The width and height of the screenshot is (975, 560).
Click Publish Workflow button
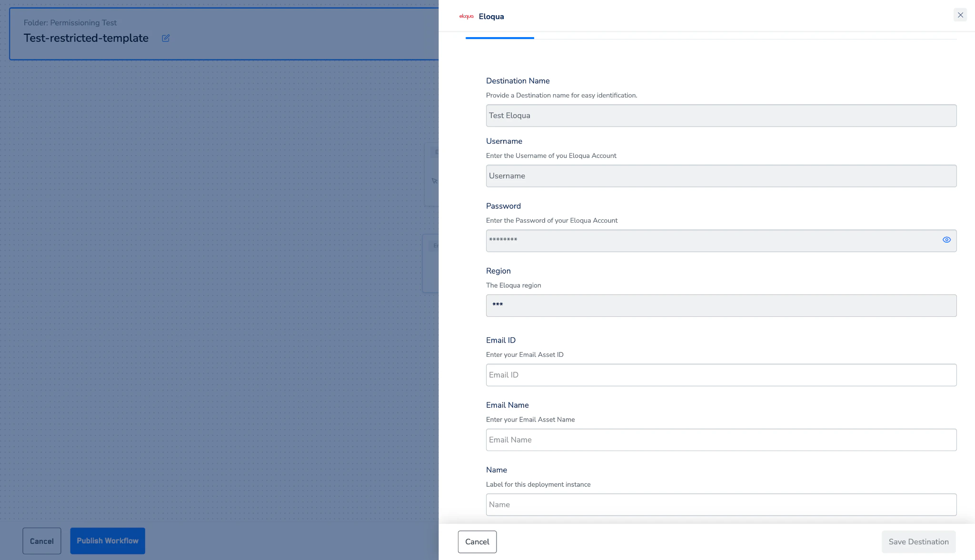(x=108, y=541)
